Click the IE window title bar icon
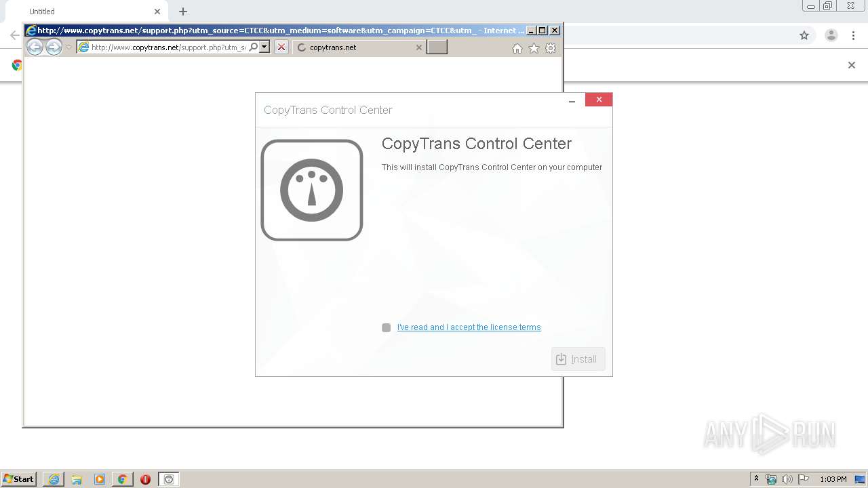This screenshot has width=868, height=488. pyautogui.click(x=31, y=30)
